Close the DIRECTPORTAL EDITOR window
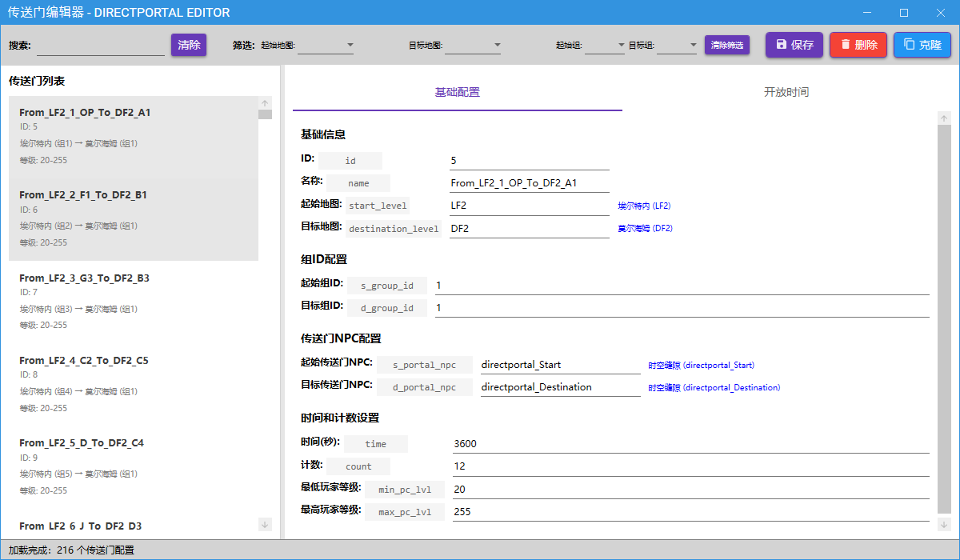 click(941, 12)
